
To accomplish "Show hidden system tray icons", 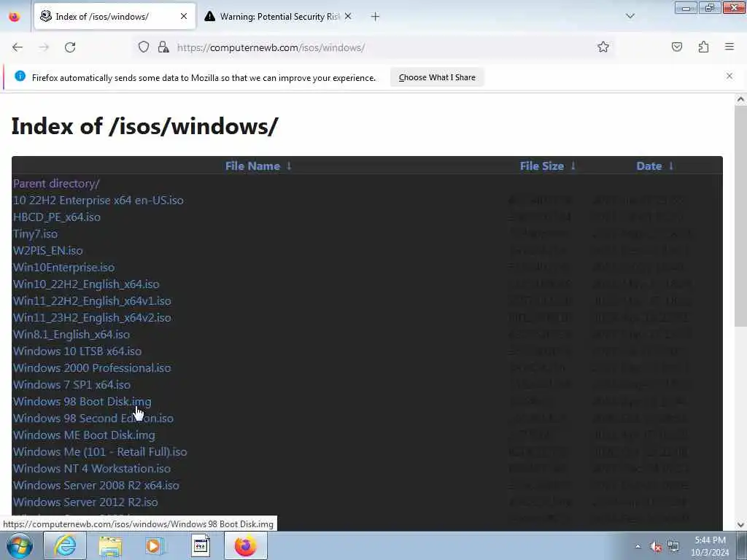I will 638,547.
